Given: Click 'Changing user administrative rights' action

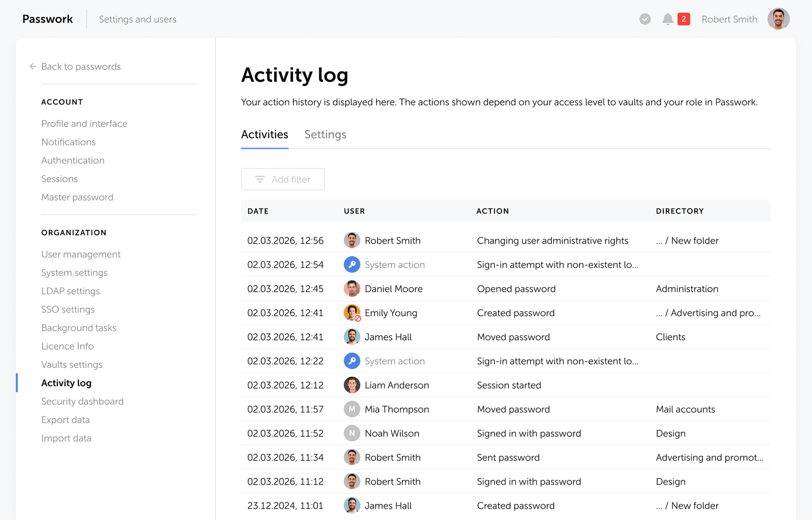Looking at the screenshot, I should point(553,240).
